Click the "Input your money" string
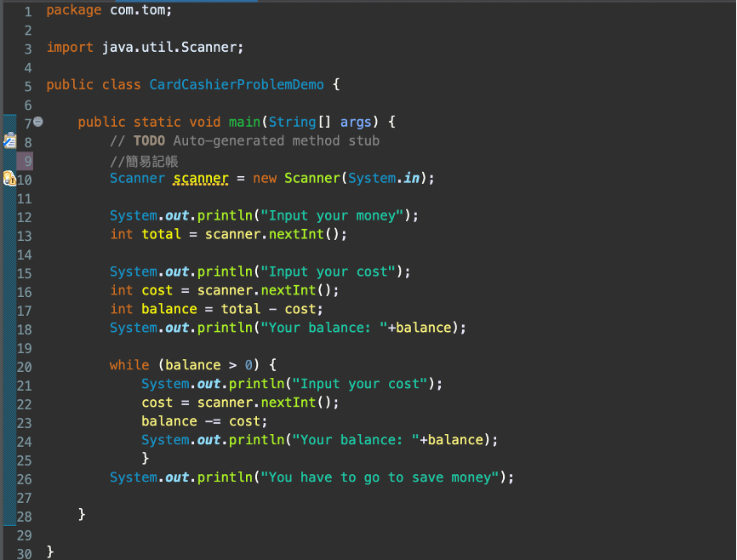 click(332, 216)
